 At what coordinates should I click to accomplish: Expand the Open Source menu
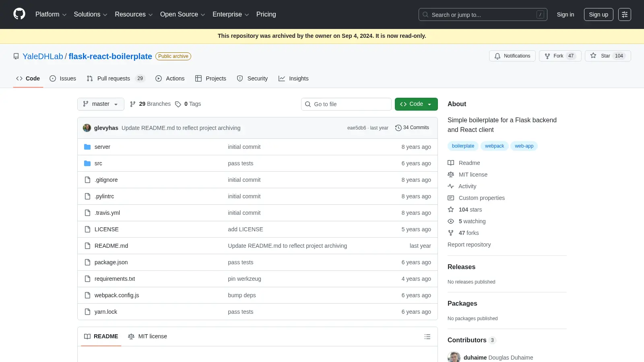182,14
